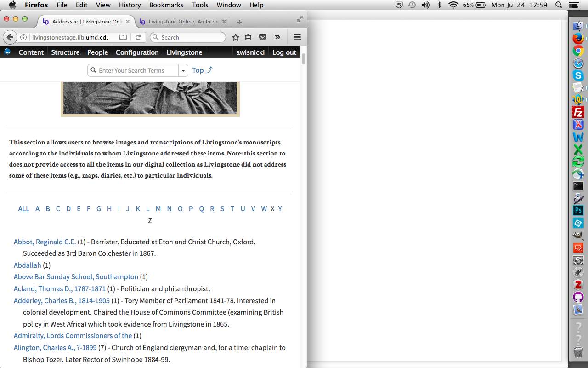Click the Log out link
Viewport: 588px width, 368px height.
(x=284, y=52)
